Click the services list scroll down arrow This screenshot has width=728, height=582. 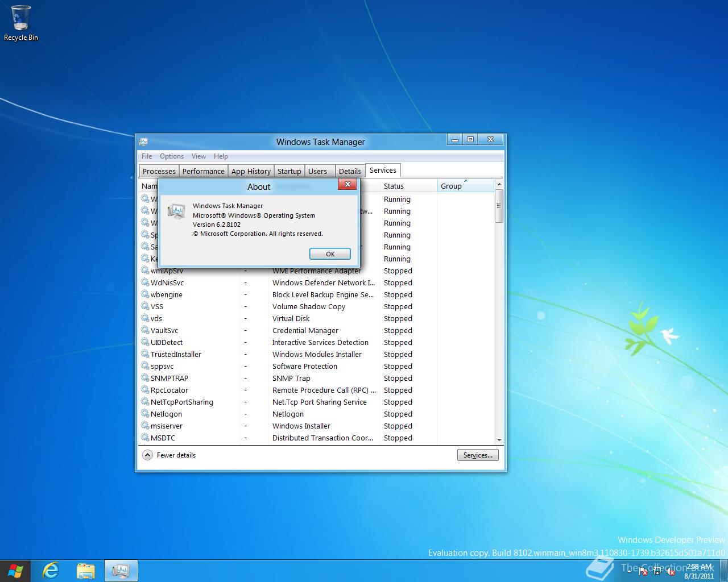tap(499, 440)
